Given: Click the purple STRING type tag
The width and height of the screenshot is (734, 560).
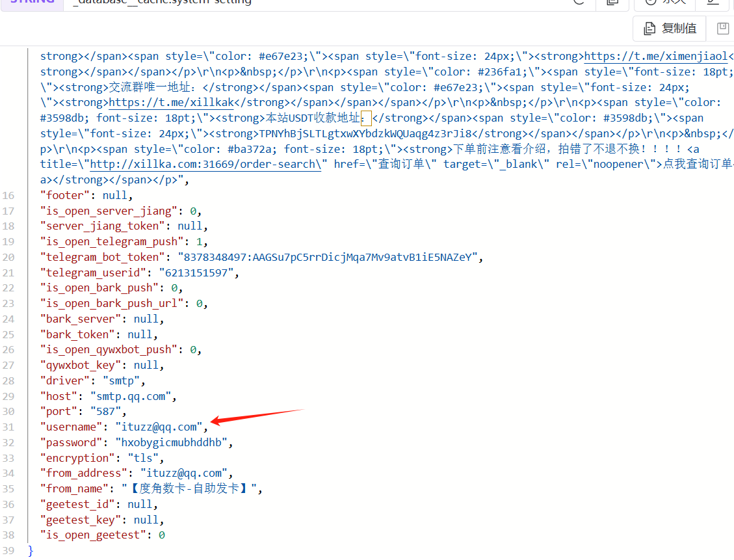Looking at the screenshot, I should (31, 2).
